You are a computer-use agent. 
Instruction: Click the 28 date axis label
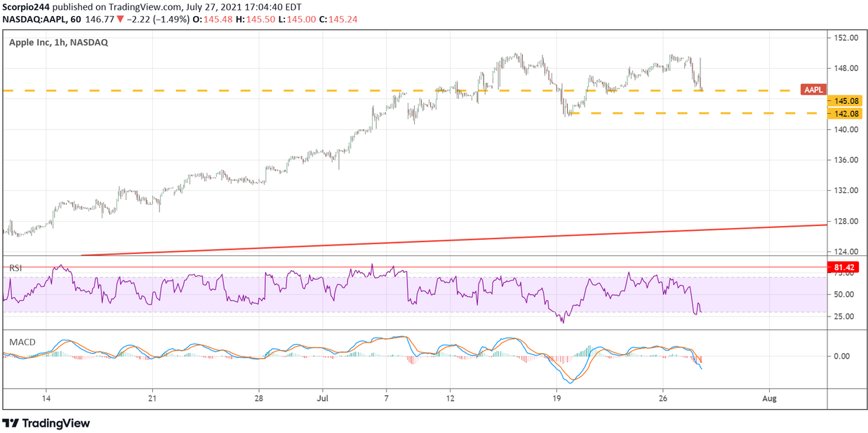259,397
